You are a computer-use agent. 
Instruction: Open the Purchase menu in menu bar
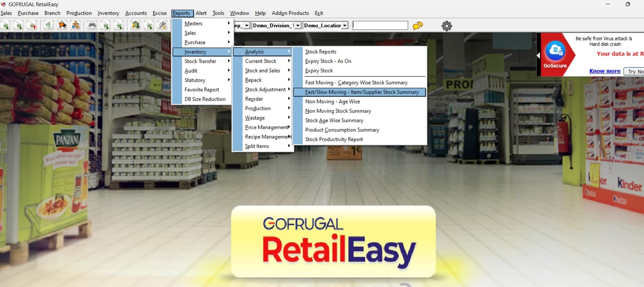tap(28, 13)
